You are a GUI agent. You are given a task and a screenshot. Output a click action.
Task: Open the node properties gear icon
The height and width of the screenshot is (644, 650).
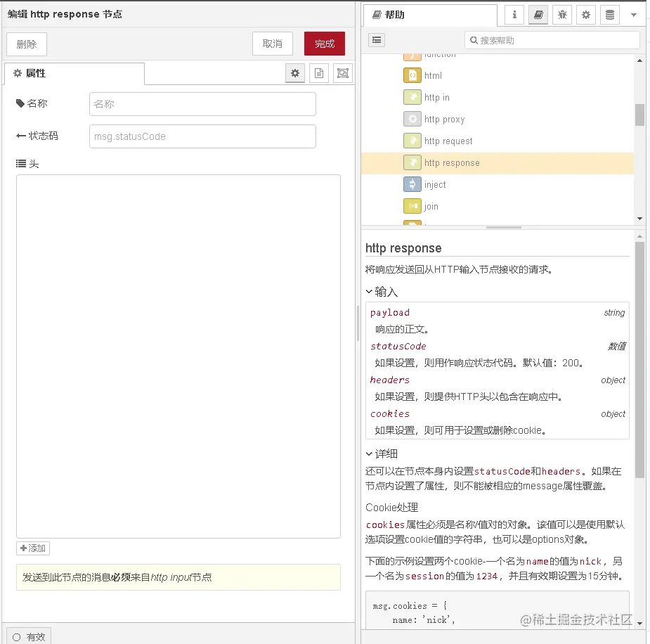tap(294, 73)
